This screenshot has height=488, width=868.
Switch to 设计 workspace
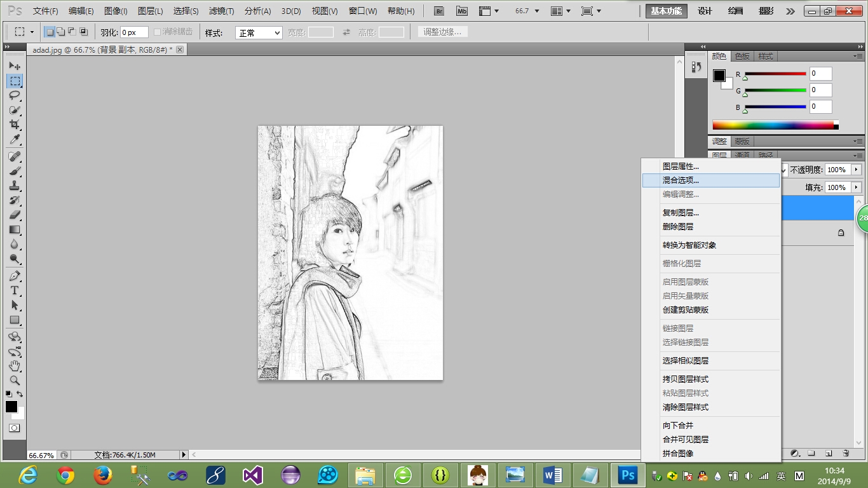[705, 11]
